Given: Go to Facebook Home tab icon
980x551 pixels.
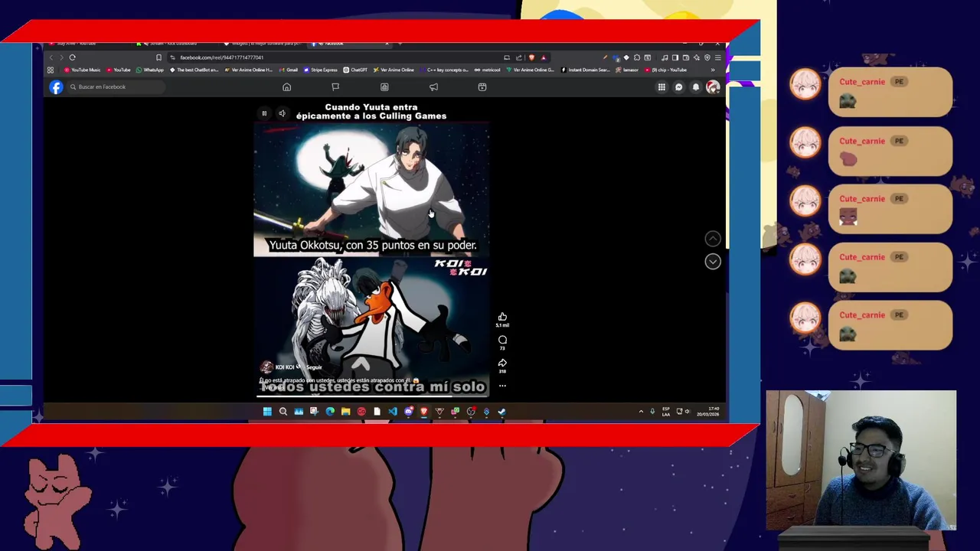Looking at the screenshot, I should 286,86.
